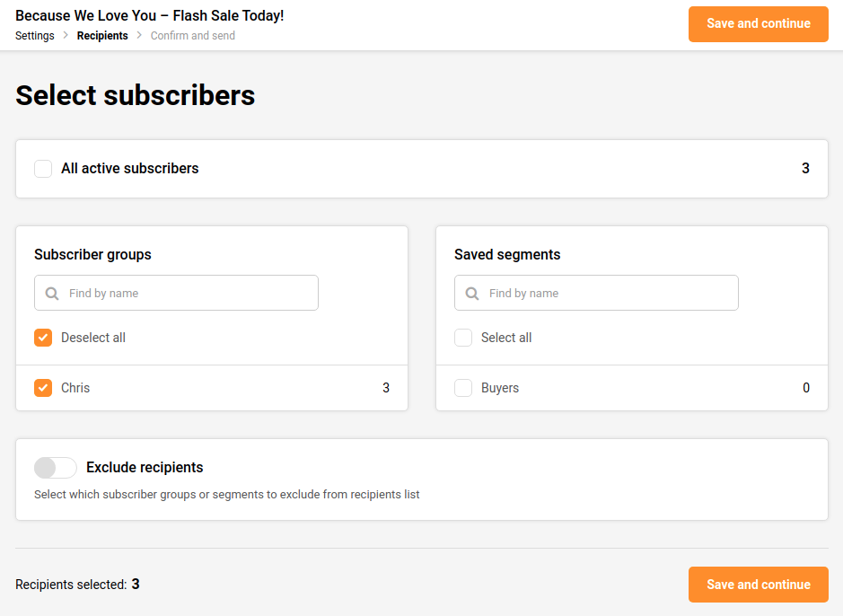The width and height of the screenshot is (843, 616).
Task: Click the search icon in Saved segments
Action: pyautogui.click(x=472, y=294)
